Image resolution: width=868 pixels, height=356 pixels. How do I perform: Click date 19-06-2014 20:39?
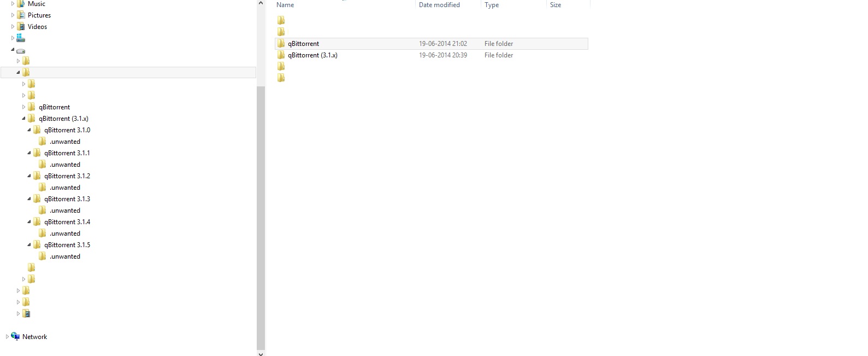tap(443, 55)
